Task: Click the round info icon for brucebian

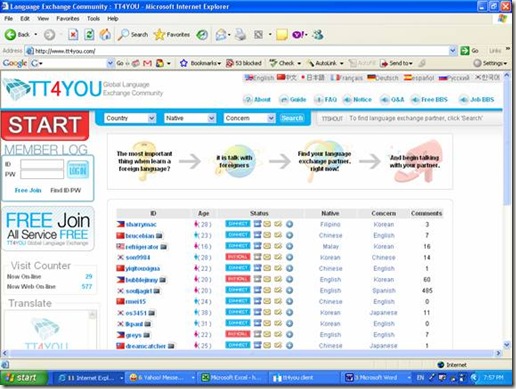Action: pyautogui.click(x=289, y=235)
